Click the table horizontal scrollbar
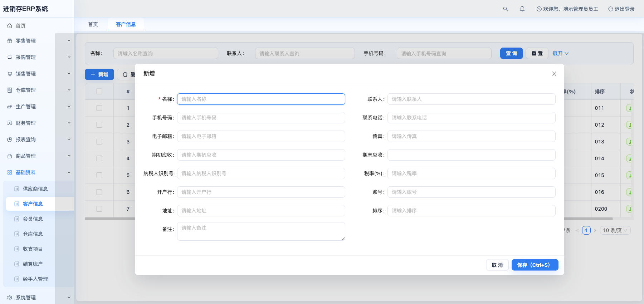The width and height of the screenshot is (644, 304). (349, 219)
